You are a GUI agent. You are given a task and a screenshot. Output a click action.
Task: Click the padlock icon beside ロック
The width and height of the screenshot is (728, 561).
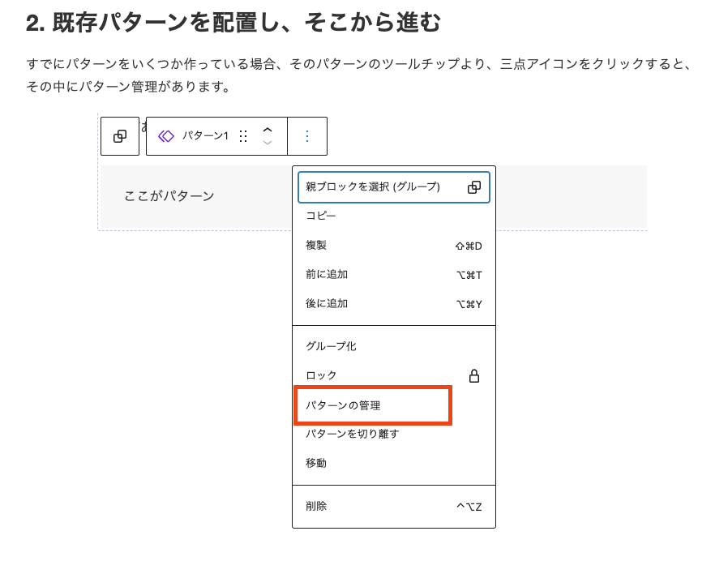pyautogui.click(x=474, y=375)
